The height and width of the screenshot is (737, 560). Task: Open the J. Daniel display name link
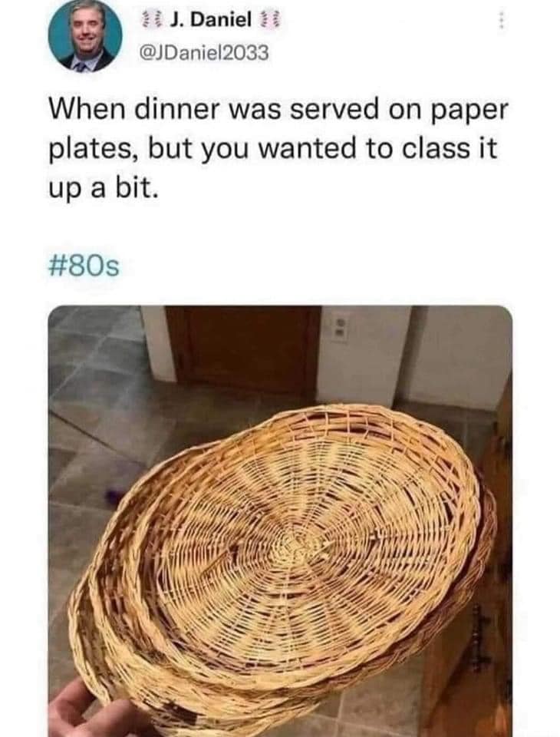pos(210,20)
